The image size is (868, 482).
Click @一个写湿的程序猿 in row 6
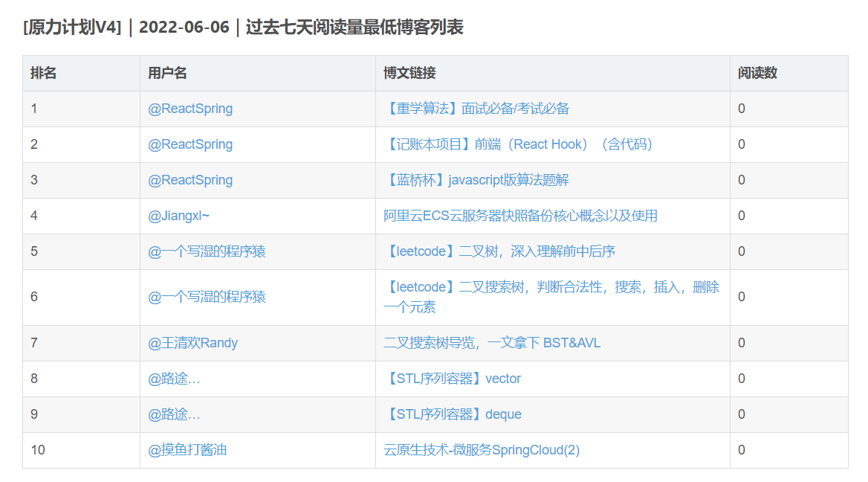click(x=207, y=297)
